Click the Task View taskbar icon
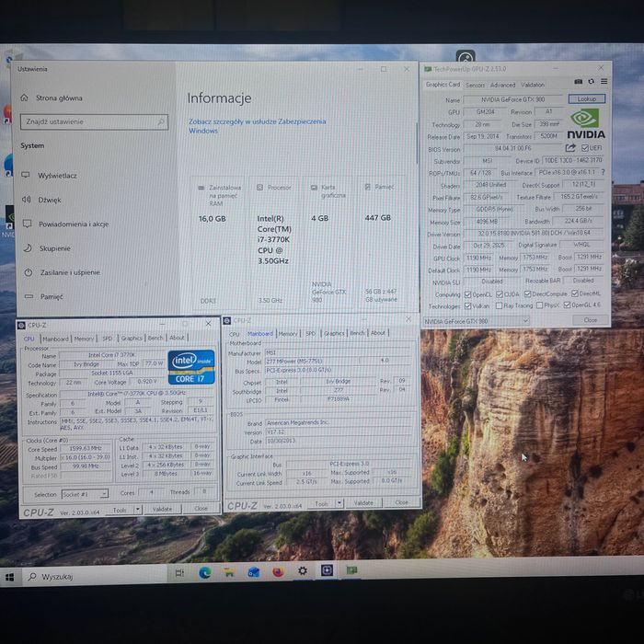 179,573
